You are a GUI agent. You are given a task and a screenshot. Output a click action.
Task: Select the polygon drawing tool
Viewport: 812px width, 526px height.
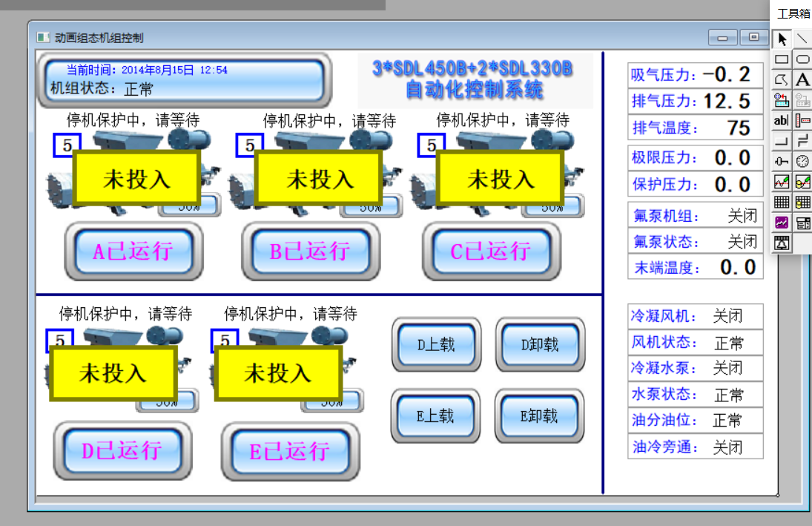[782, 79]
